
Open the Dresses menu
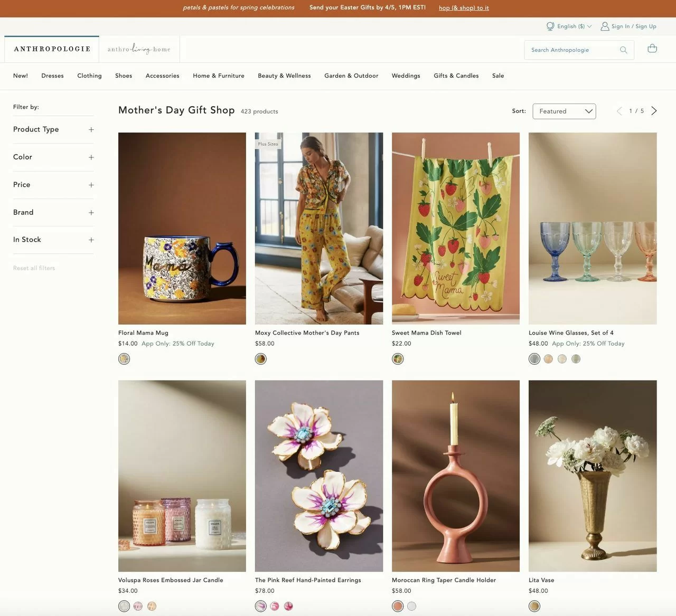(52, 75)
